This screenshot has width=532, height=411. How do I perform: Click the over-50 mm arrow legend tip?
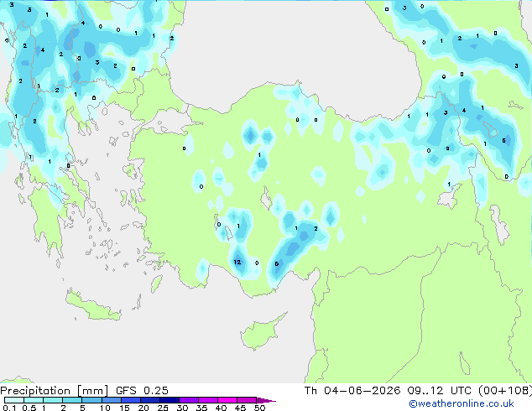coord(266,400)
